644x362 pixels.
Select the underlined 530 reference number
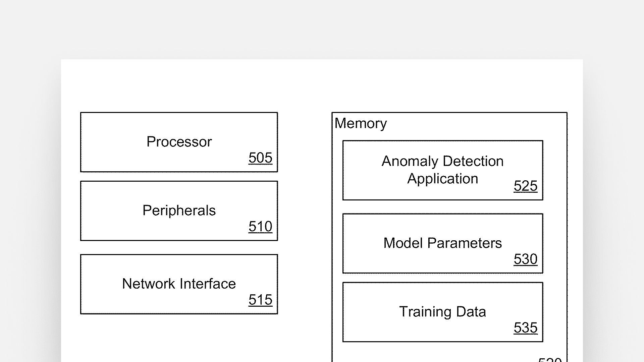point(525,259)
